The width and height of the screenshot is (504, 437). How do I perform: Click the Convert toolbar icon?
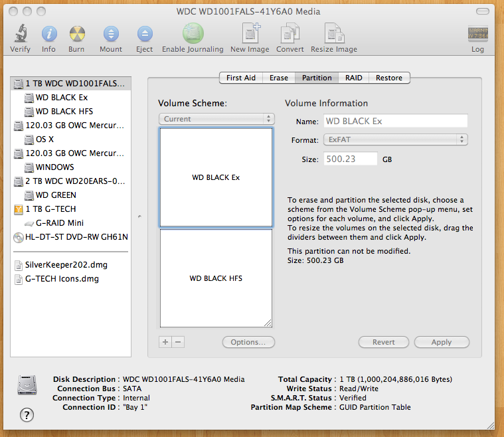click(290, 33)
